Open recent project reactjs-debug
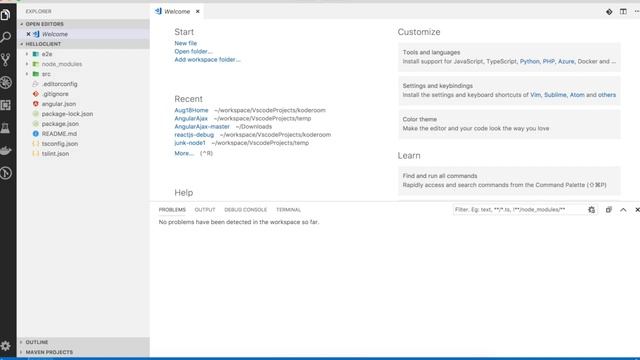Image resolution: width=640 pixels, height=360 pixels. click(x=194, y=135)
